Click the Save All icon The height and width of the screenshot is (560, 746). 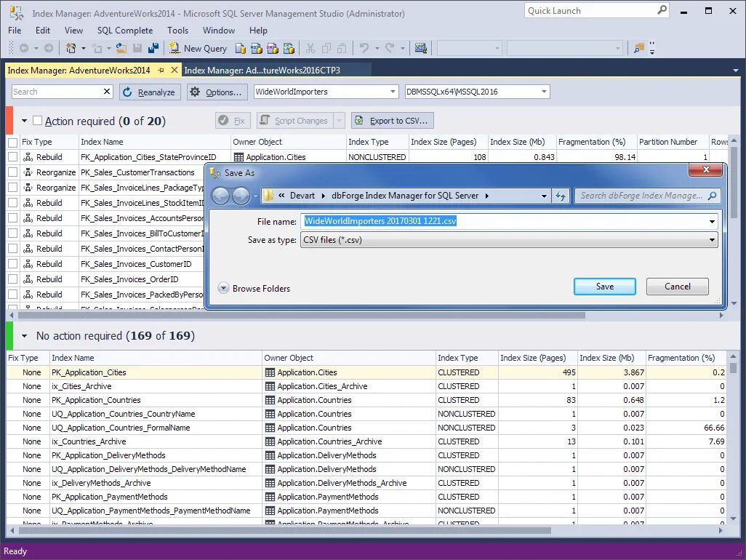click(x=153, y=48)
